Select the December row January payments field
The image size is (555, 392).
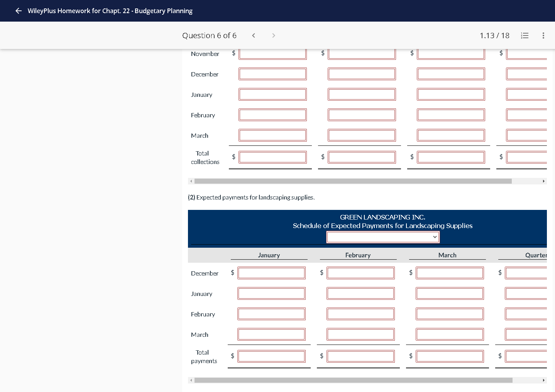[x=271, y=273]
